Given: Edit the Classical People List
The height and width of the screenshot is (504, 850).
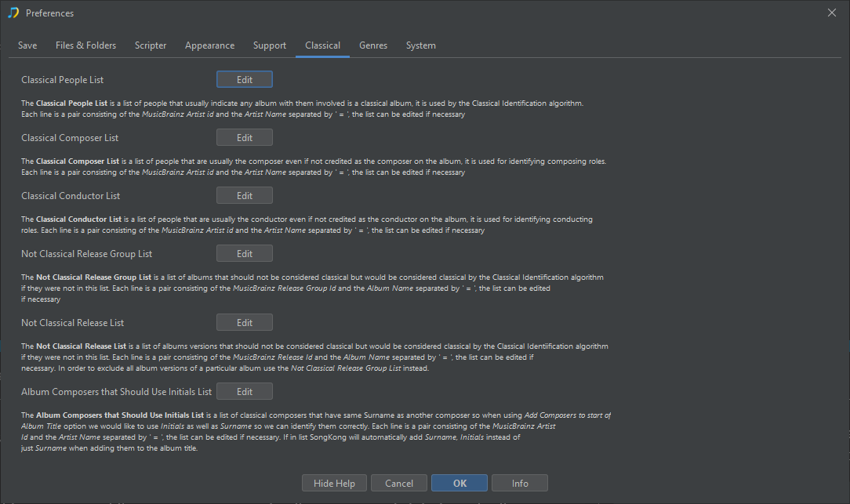Looking at the screenshot, I should click(245, 80).
